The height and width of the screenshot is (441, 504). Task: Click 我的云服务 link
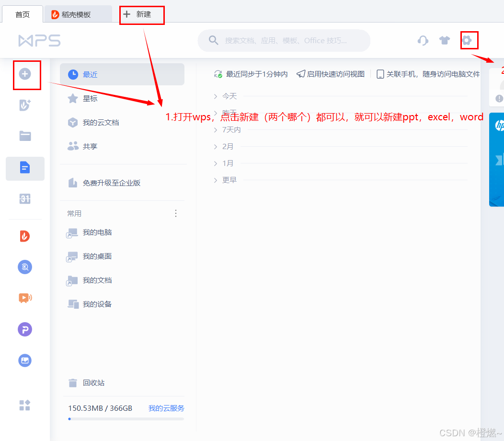click(167, 408)
